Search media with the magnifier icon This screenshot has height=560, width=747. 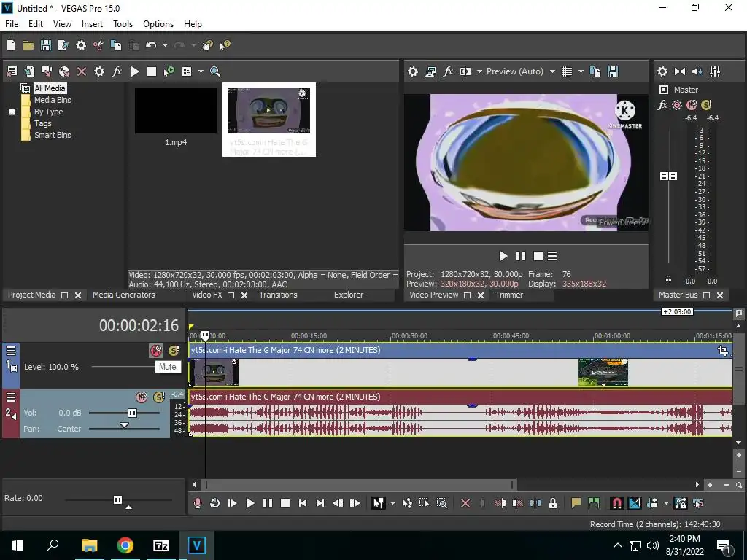[215, 71]
